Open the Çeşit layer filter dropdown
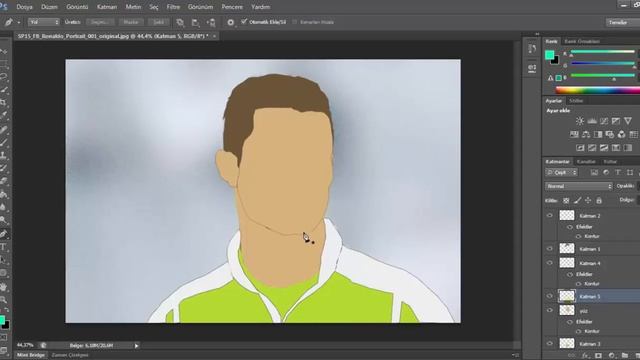640x360 pixels. [561, 173]
